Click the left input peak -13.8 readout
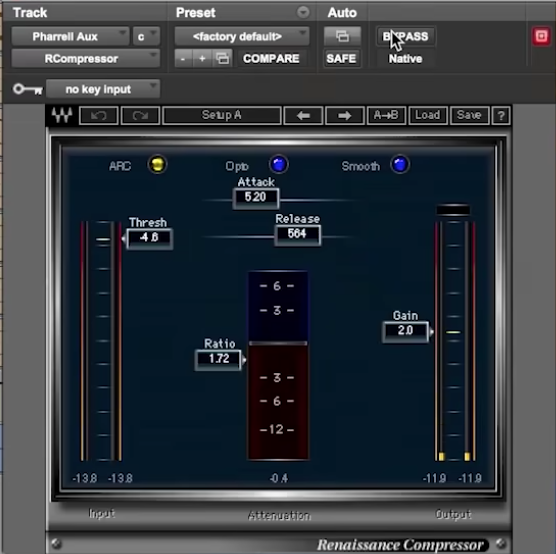556x554 pixels. tap(84, 478)
